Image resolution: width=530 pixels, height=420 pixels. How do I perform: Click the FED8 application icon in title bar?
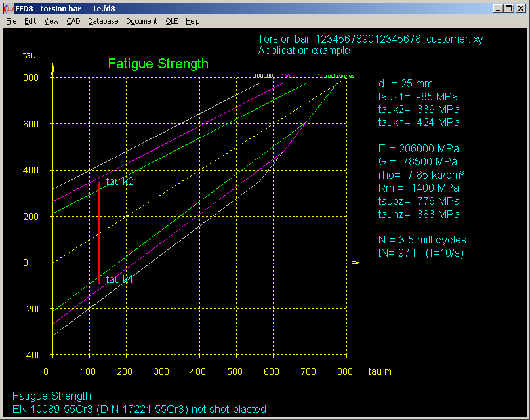click(9, 8)
